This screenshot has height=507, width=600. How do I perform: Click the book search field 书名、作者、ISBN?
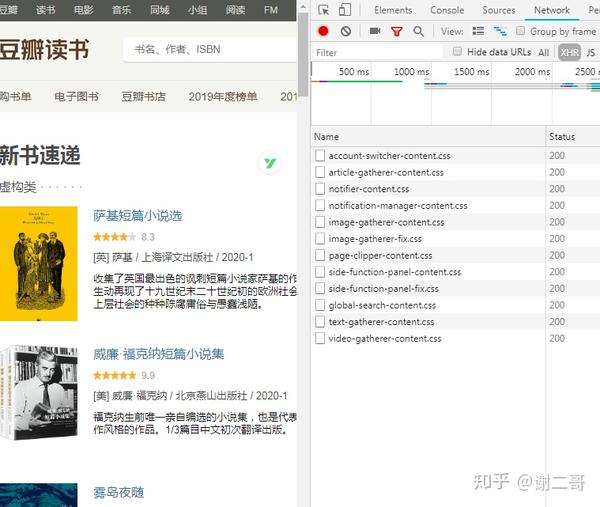210,49
